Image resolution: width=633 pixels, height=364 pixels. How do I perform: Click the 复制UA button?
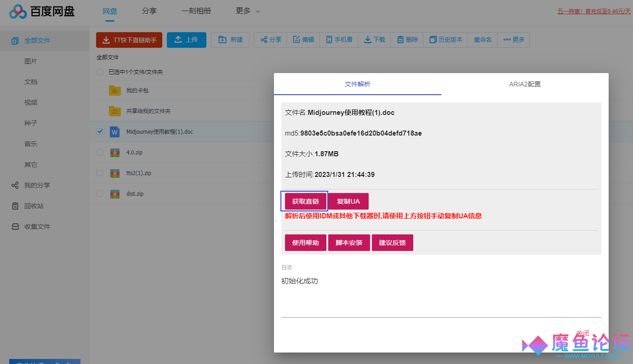tap(348, 201)
